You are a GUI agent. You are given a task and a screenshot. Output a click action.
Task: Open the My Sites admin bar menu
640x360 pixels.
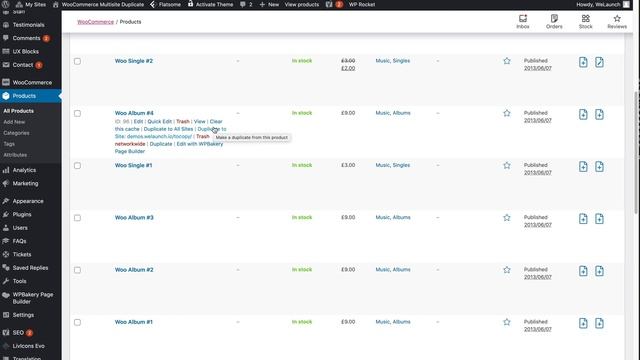point(31,4)
